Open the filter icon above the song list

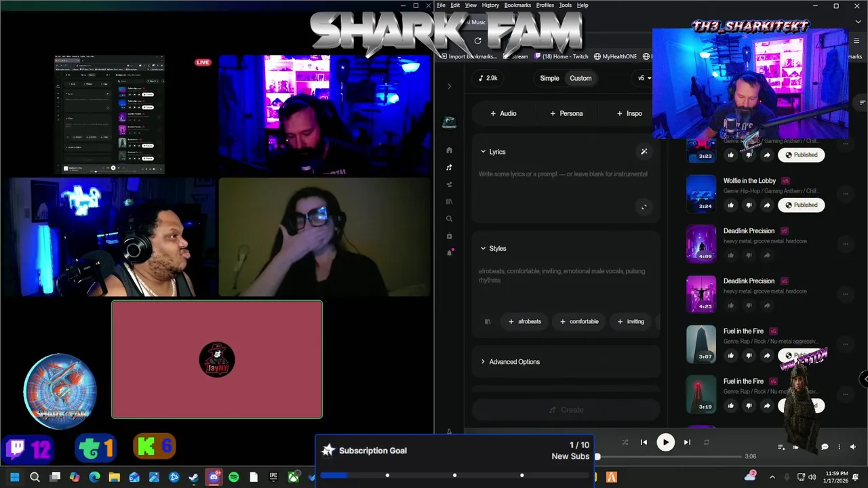click(862, 103)
